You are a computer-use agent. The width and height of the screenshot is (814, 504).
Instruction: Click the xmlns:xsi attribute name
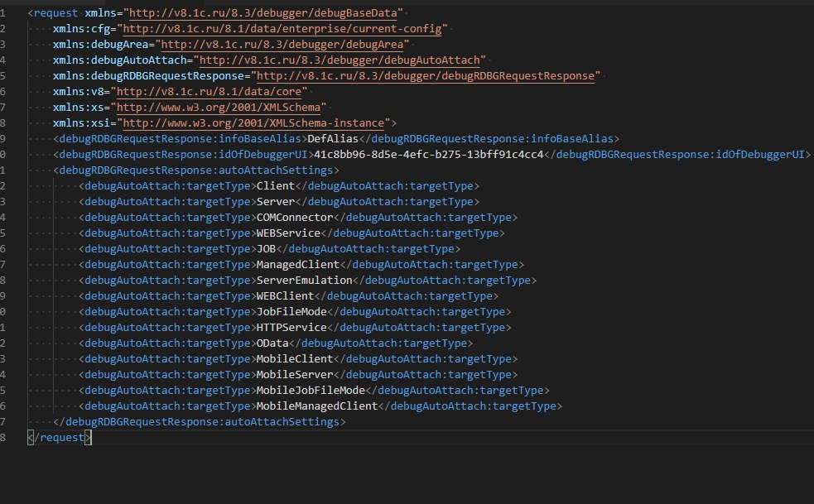tap(81, 123)
